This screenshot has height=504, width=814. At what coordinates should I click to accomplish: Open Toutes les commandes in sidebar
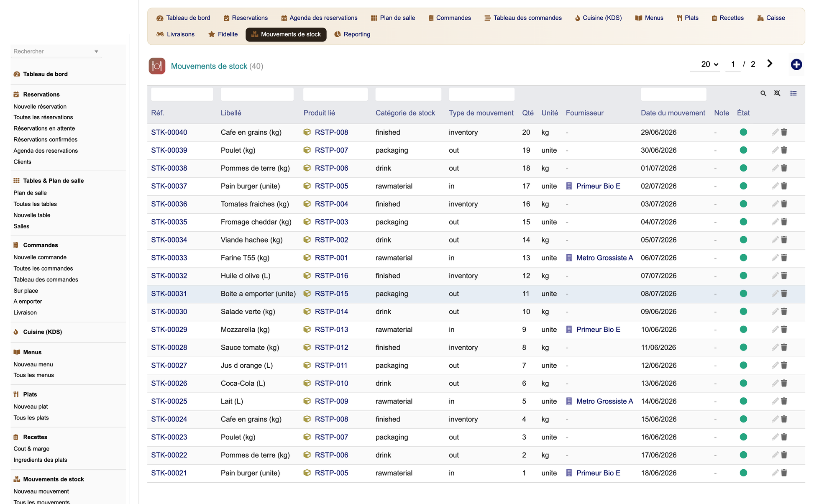[x=43, y=269]
